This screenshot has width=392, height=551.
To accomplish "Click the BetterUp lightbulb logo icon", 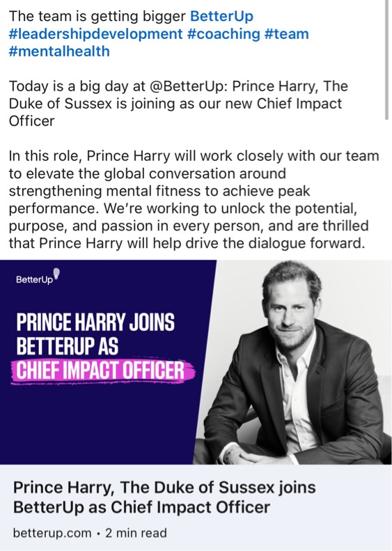I will pyautogui.click(x=56, y=274).
